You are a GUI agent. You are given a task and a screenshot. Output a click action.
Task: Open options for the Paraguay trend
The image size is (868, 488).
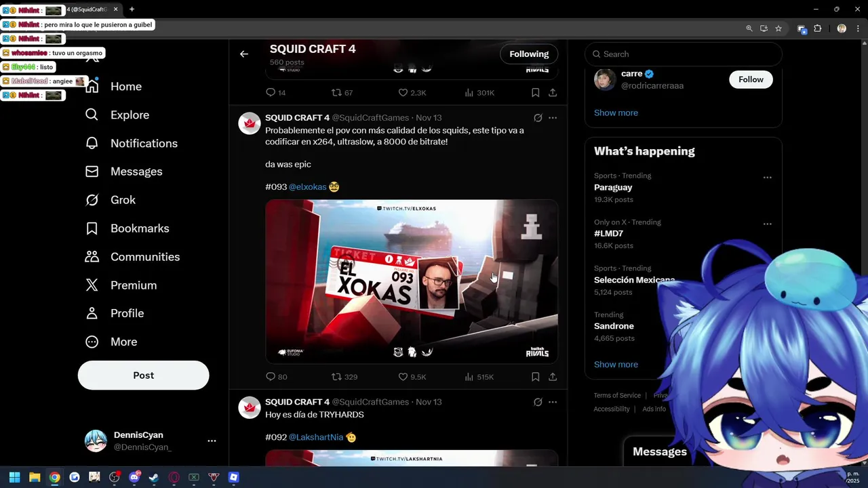767,178
